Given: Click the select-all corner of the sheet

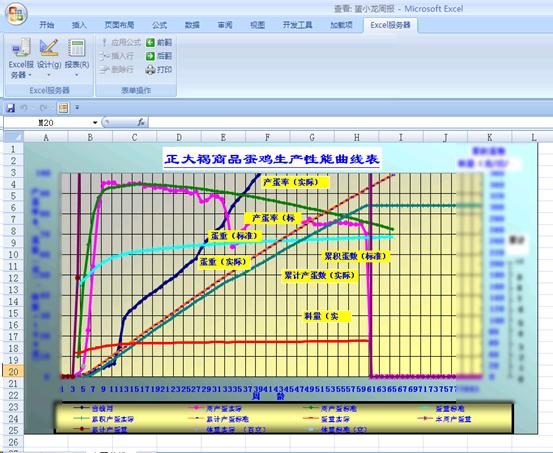Looking at the screenshot, I should click(x=13, y=137).
